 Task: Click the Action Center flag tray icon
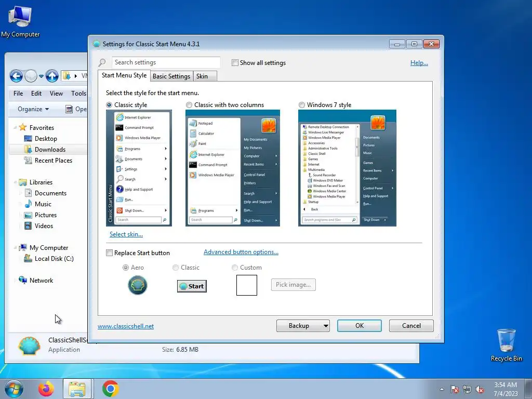pos(455,389)
